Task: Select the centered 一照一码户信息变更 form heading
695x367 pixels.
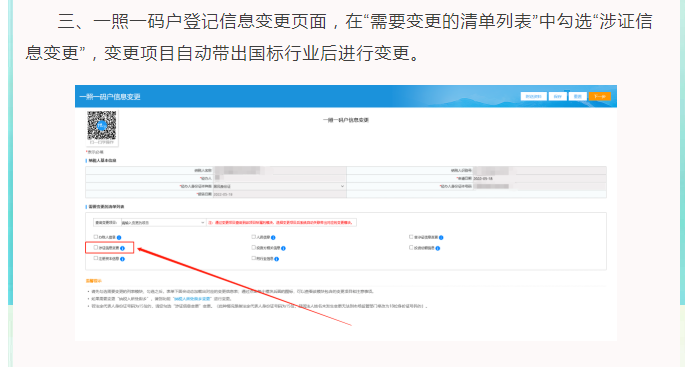Action: pos(346,120)
